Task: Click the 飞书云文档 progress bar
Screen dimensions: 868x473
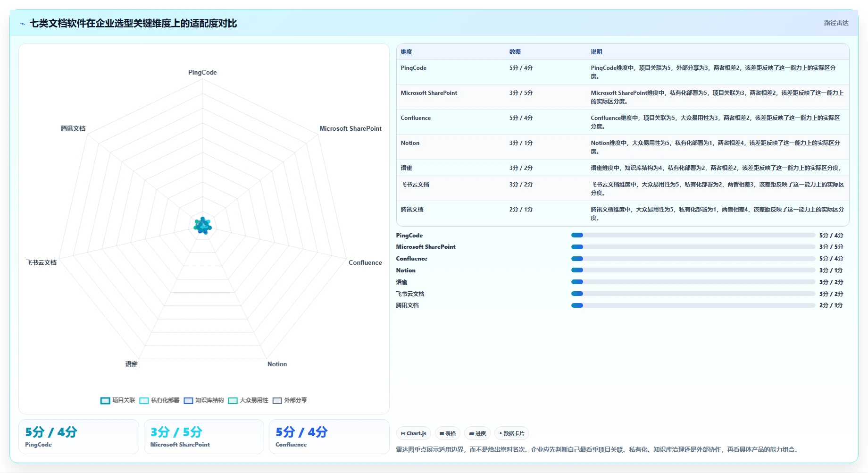Action: [693, 294]
